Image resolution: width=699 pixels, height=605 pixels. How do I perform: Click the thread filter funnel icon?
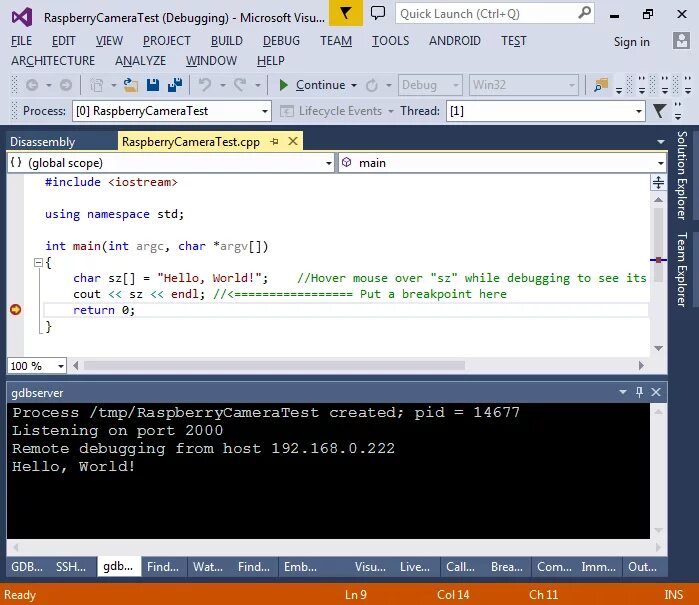(x=659, y=111)
